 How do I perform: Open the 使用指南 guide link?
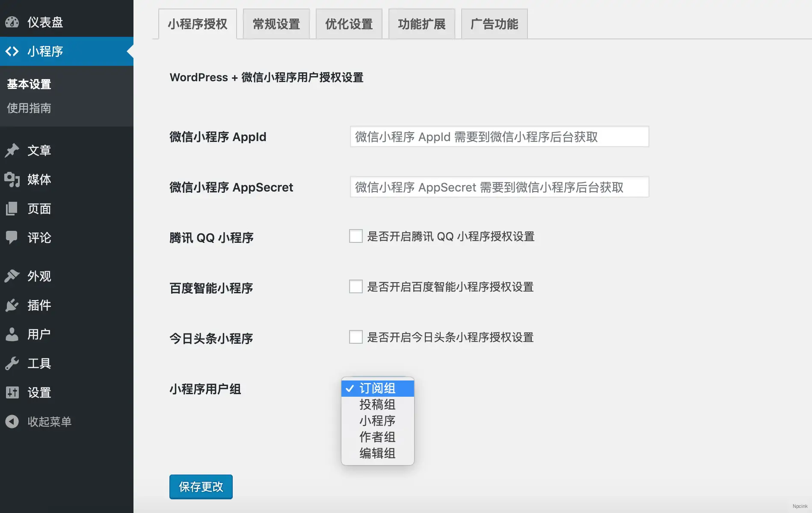[28, 108]
